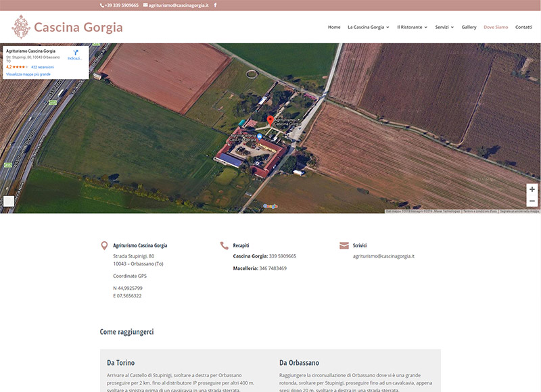Open the Contatti page
The width and height of the screenshot is (541, 392).
(523, 27)
